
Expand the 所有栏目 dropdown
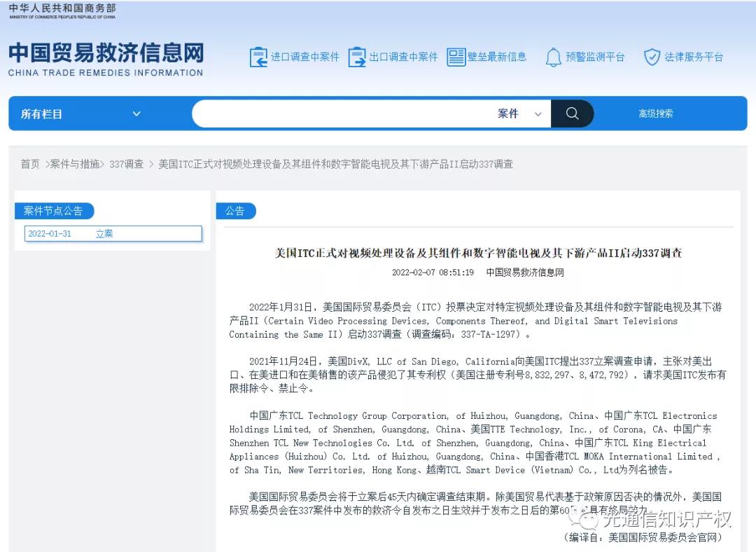pos(80,114)
